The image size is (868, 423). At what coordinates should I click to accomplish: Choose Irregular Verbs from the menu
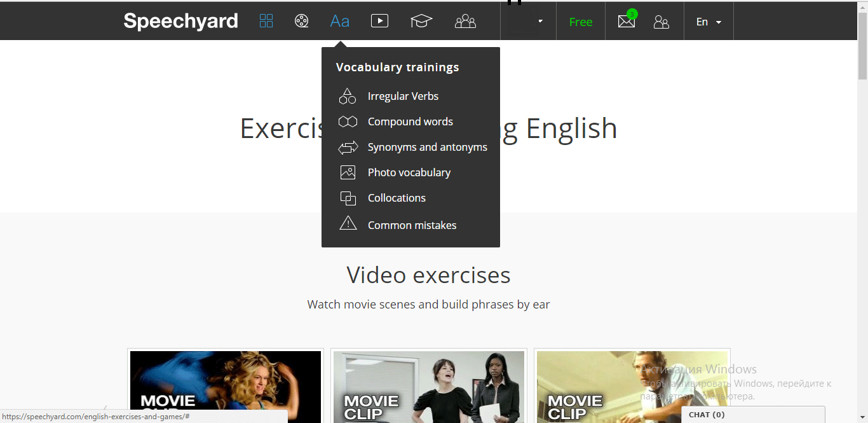click(x=403, y=96)
